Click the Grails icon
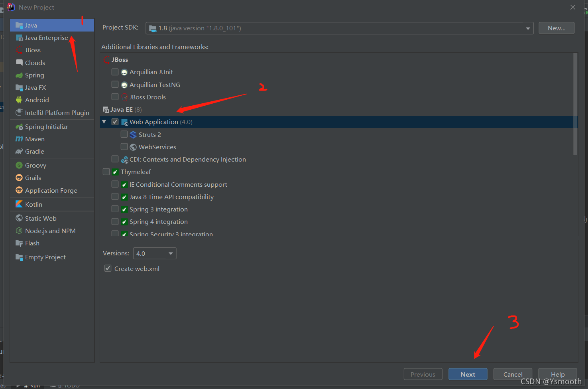The height and width of the screenshot is (389, 588). pos(19,178)
